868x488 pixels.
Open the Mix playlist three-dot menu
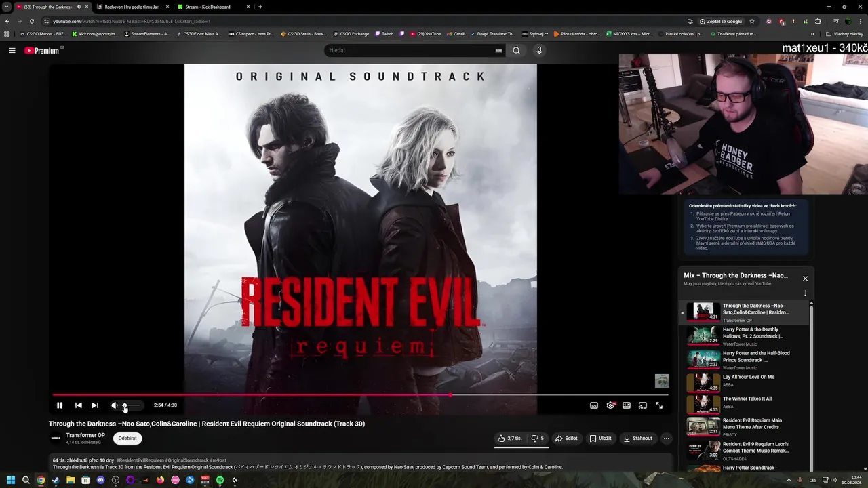click(x=805, y=293)
